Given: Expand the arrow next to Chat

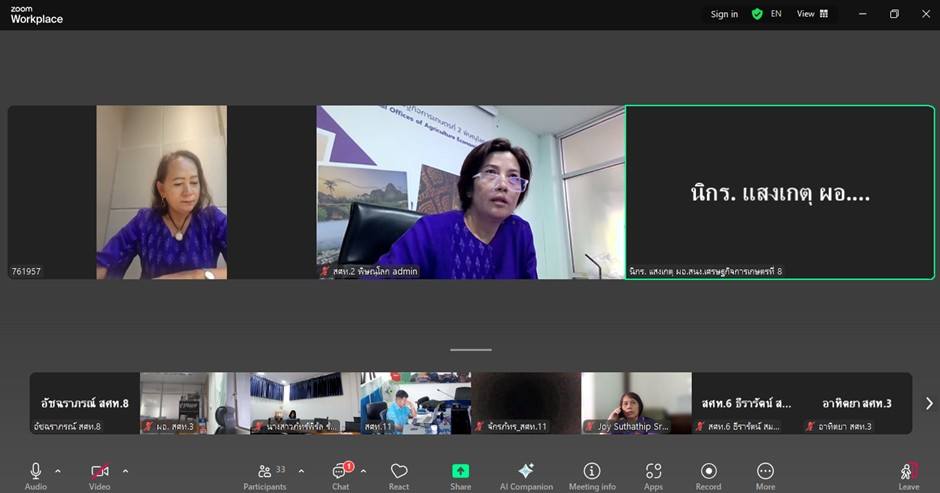Looking at the screenshot, I should pos(363,470).
